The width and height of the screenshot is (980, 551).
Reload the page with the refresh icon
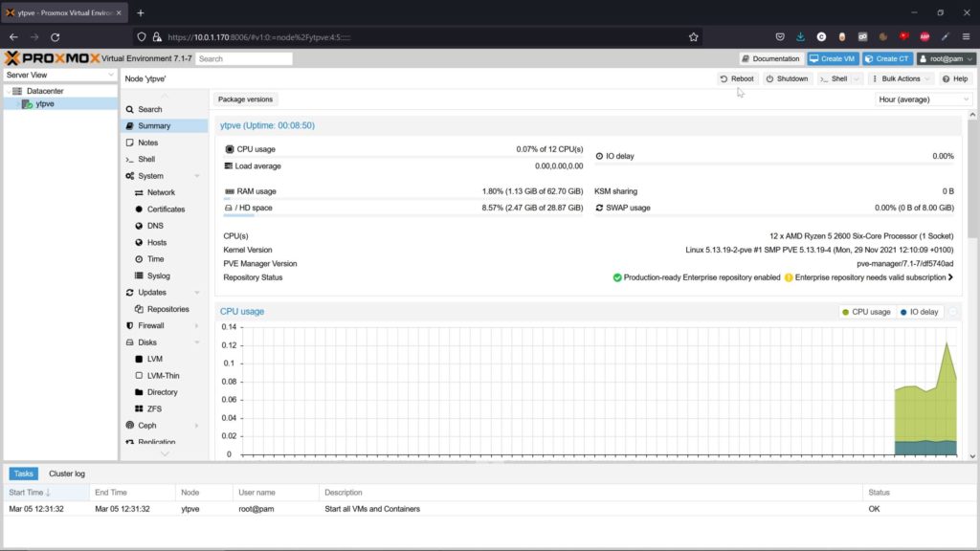click(55, 37)
